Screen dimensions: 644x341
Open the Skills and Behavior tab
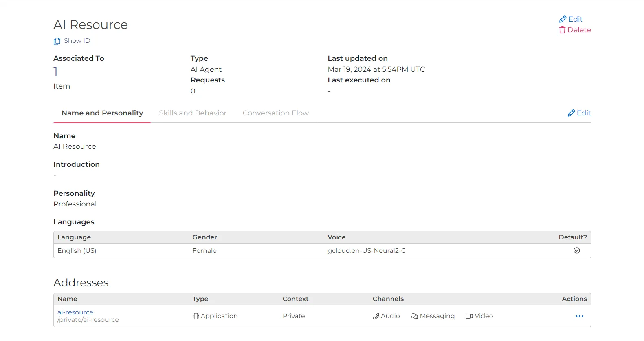[x=193, y=113]
